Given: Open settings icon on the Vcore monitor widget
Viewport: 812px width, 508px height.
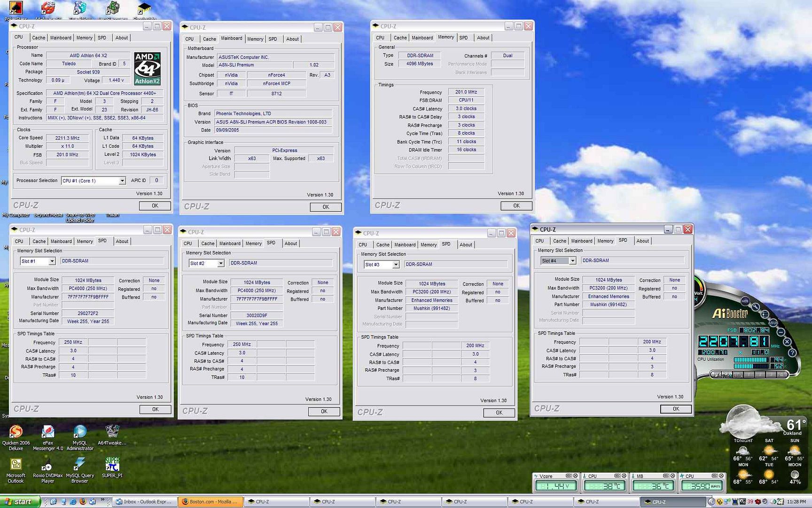Looking at the screenshot, I should click(569, 476).
